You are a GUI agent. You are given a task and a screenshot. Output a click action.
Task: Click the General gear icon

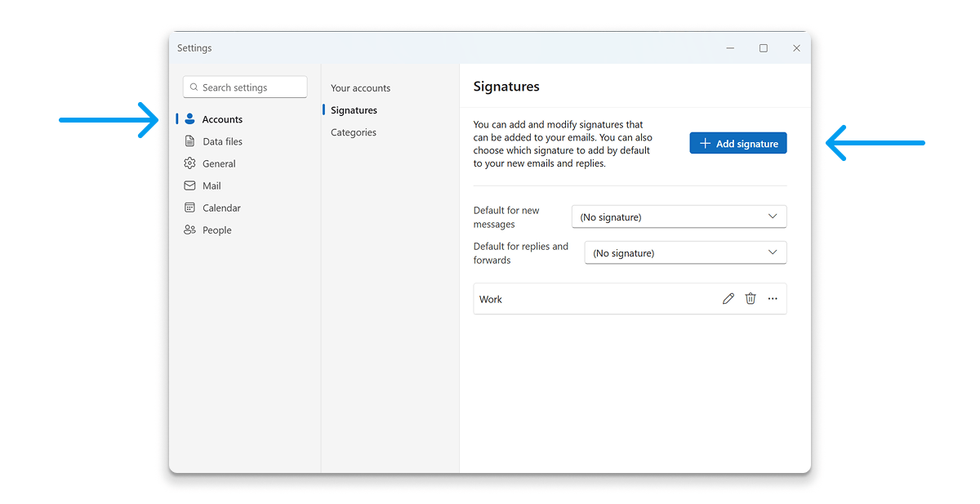pyautogui.click(x=189, y=163)
